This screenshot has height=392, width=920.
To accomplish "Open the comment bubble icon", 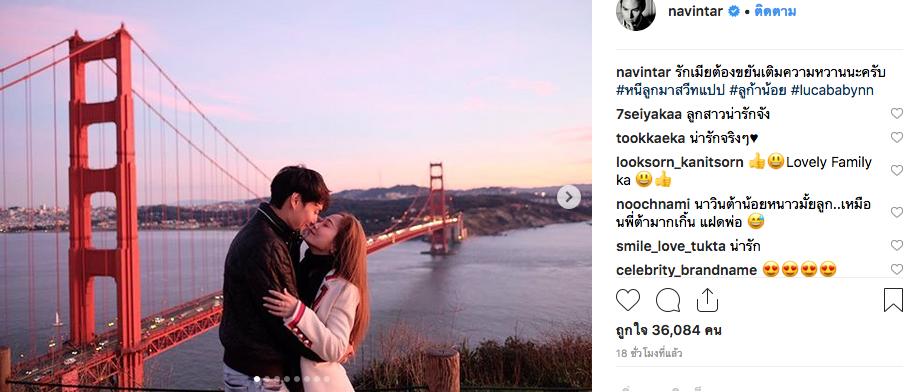I will [668, 300].
